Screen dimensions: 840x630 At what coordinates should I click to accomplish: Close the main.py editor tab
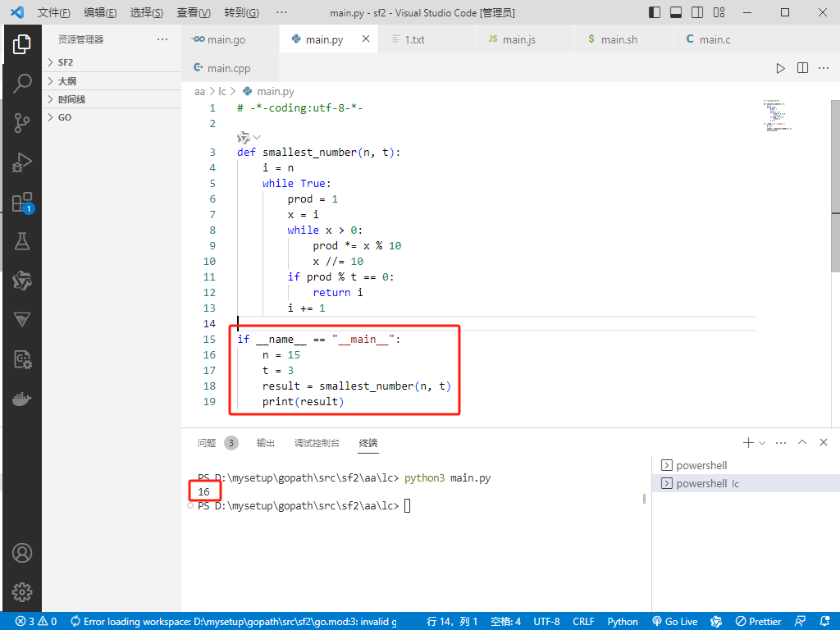point(366,39)
